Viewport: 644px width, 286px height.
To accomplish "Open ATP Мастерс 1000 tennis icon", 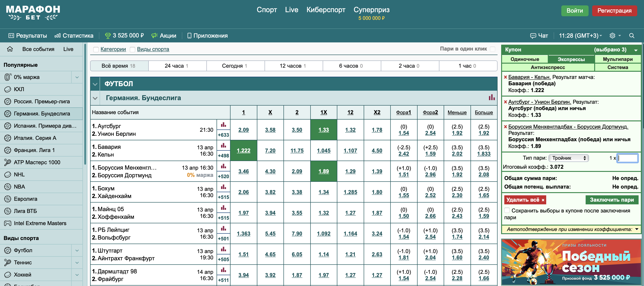I will click(x=7, y=162).
